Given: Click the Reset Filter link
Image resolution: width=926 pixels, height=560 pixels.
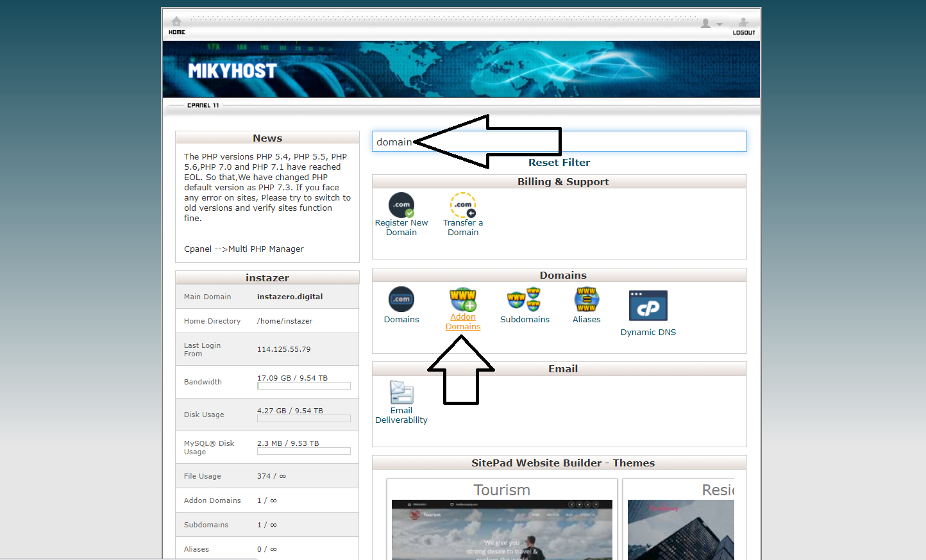Looking at the screenshot, I should tap(559, 163).
